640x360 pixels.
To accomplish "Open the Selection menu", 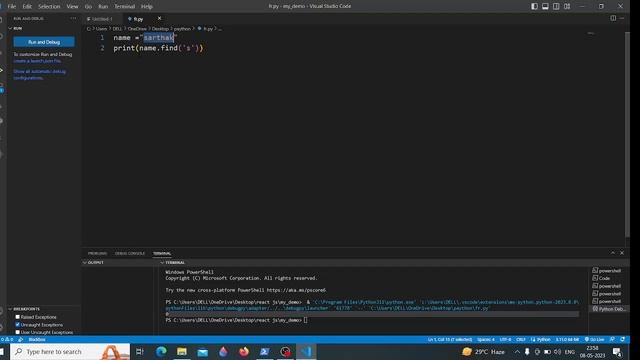I will pyautogui.click(x=49, y=7).
